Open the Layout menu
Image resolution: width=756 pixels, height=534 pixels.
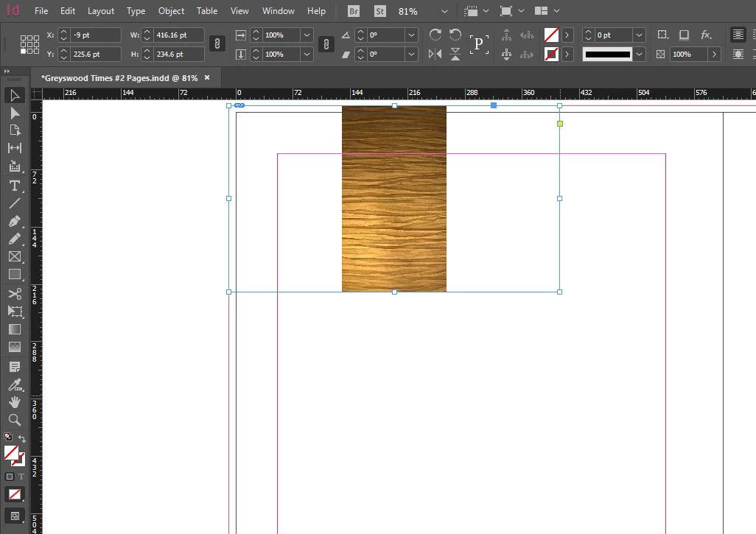[x=101, y=10]
